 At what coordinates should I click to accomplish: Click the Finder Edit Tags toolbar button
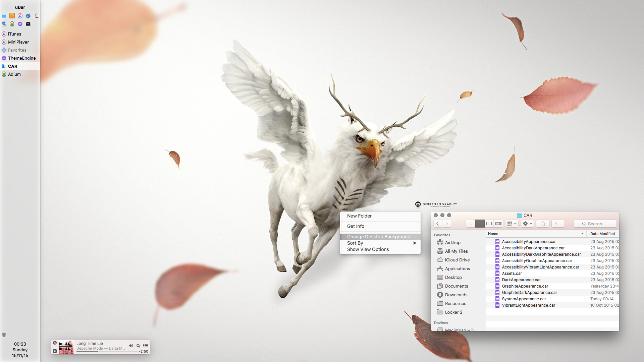coord(558,224)
